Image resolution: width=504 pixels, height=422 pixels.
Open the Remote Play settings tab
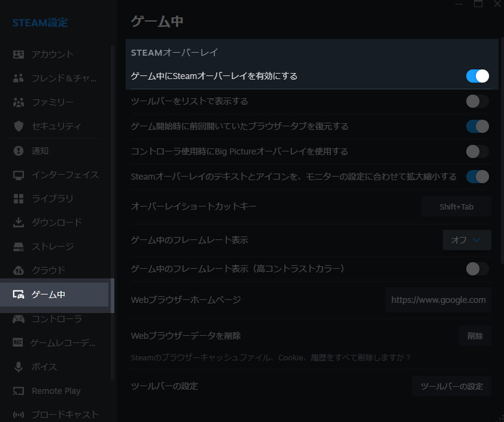pos(56,391)
